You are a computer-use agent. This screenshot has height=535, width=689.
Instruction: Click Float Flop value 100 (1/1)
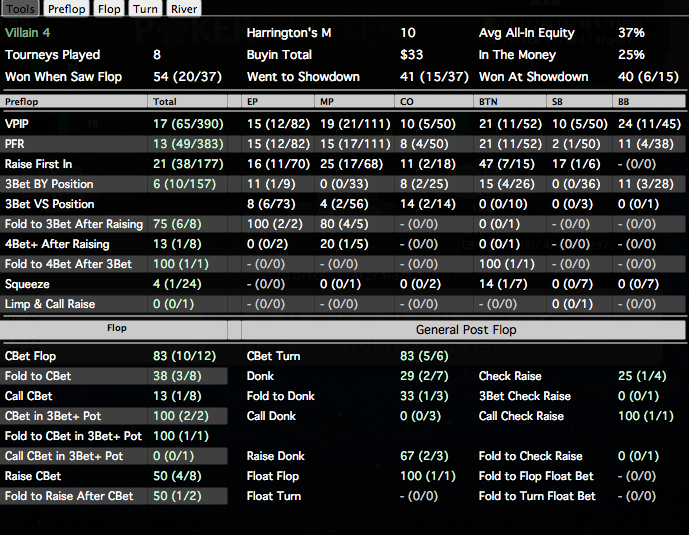pyautogui.click(x=428, y=476)
